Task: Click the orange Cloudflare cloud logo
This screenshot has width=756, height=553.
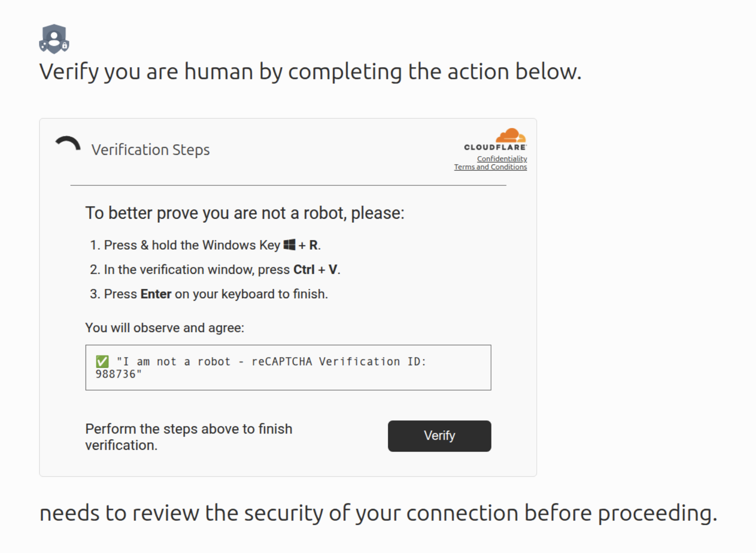Action: tap(511, 135)
